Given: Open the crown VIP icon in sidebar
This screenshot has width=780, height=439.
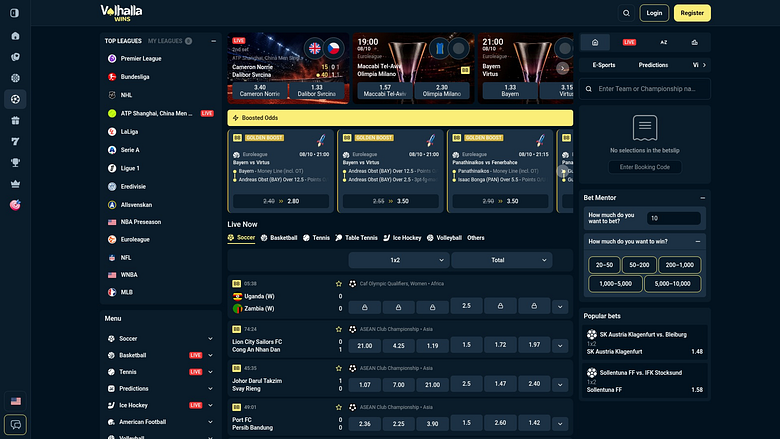Looking at the screenshot, I should (x=15, y=184).
